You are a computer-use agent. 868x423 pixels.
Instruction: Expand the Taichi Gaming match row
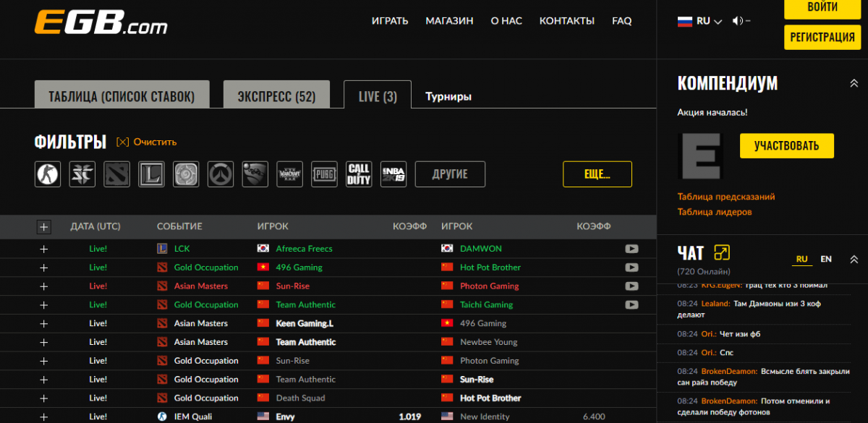(x=44, y=305)
